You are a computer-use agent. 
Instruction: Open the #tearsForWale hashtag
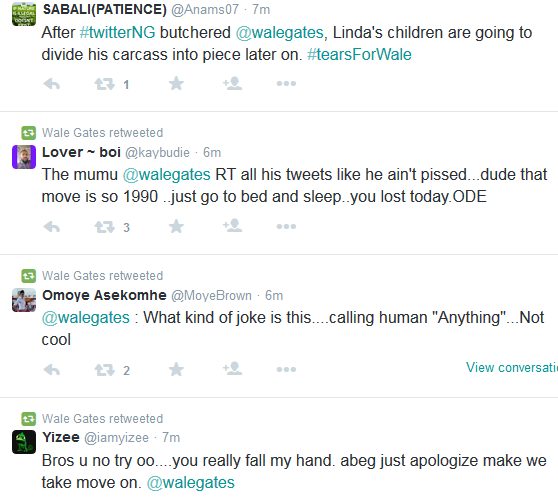point(359,55)
